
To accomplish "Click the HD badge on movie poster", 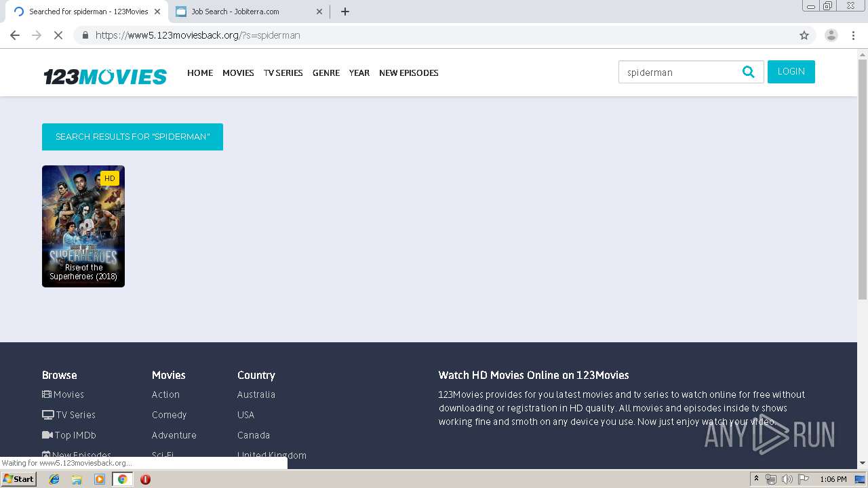I will point(109,178).
